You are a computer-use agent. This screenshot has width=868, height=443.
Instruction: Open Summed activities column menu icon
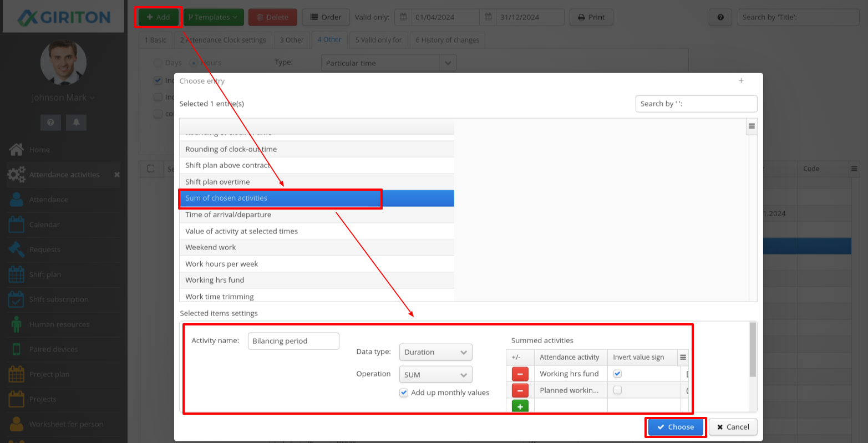pos(683,357)
